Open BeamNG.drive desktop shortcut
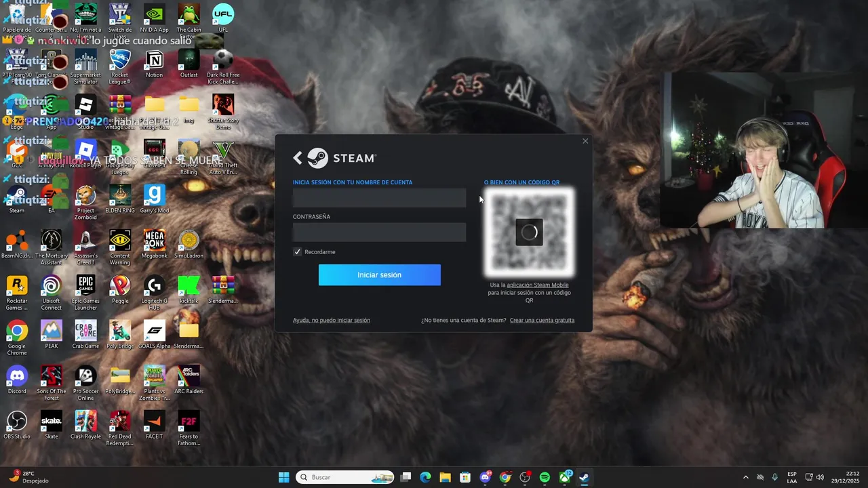The image size is (868, 488). click(16, 245)
